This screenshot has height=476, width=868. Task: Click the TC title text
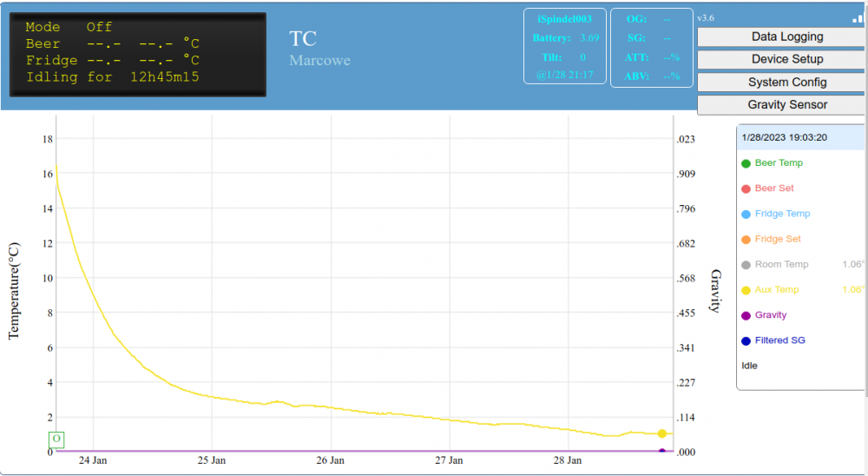pos(303,38)
